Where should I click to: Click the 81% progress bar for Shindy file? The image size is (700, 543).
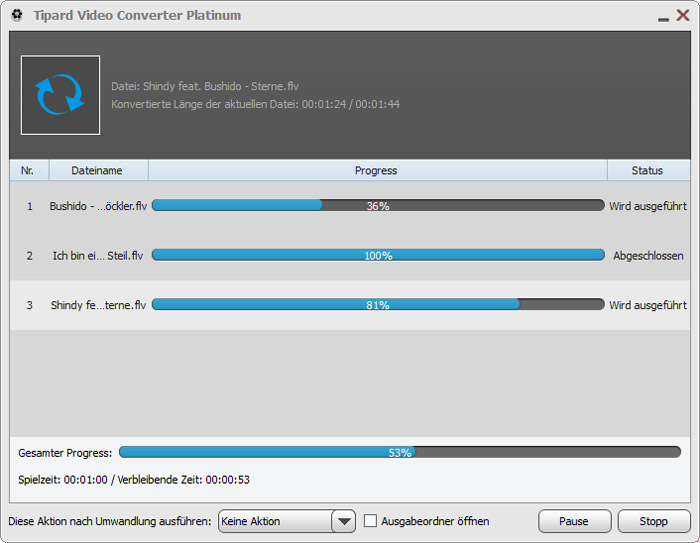[378, 305]
